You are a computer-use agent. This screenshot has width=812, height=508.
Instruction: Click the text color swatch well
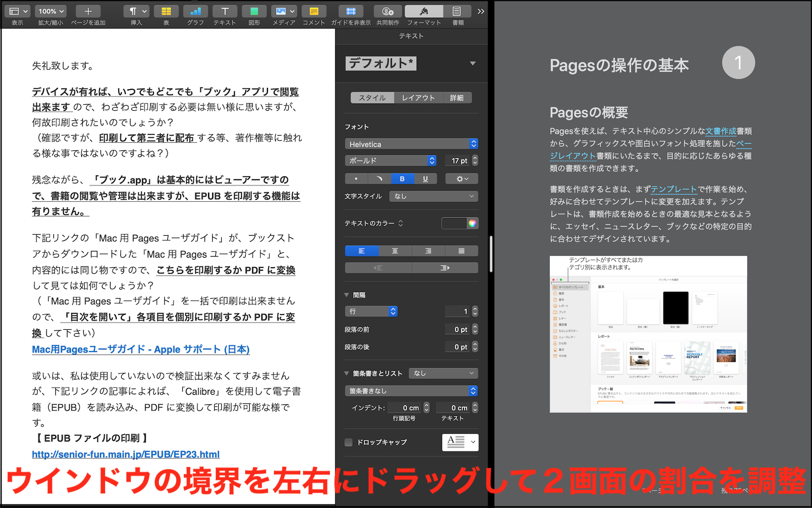pos(454,223)
